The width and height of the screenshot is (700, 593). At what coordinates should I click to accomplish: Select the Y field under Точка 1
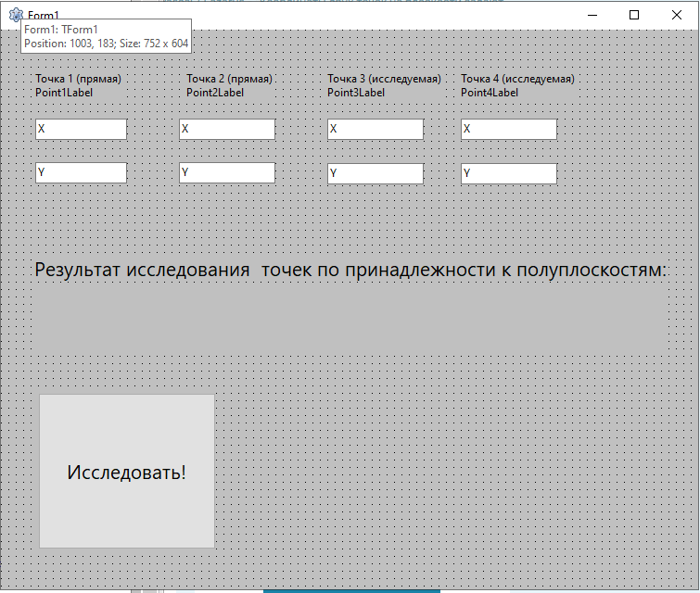point(81,172)
